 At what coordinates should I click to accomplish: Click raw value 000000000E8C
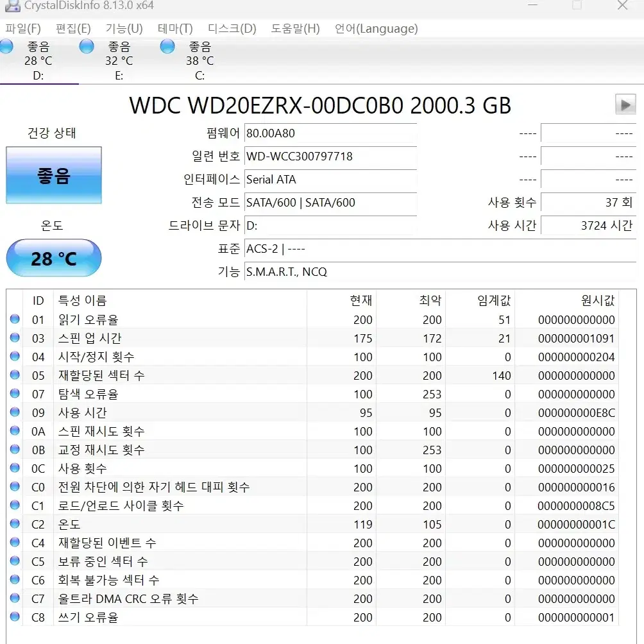pos(576,413)
